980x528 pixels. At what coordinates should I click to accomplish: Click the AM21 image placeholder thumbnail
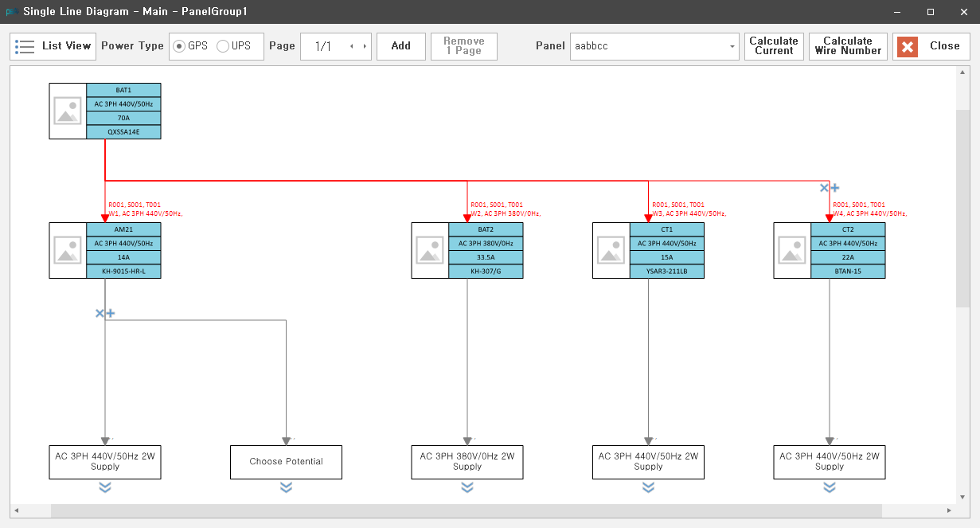[x=68, y=250]
